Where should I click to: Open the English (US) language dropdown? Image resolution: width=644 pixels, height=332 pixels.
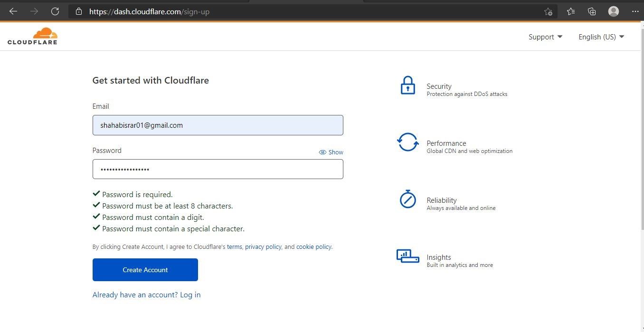(600, 37)
